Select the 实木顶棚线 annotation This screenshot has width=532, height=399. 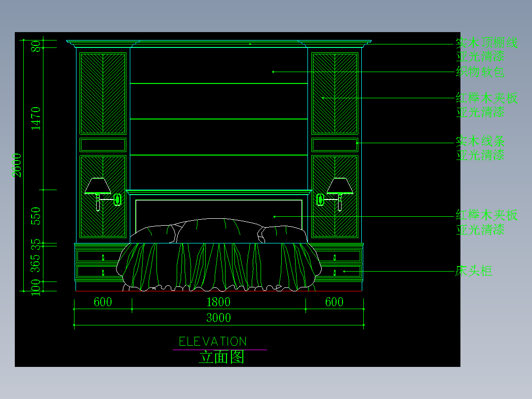[x=487, y=43]
